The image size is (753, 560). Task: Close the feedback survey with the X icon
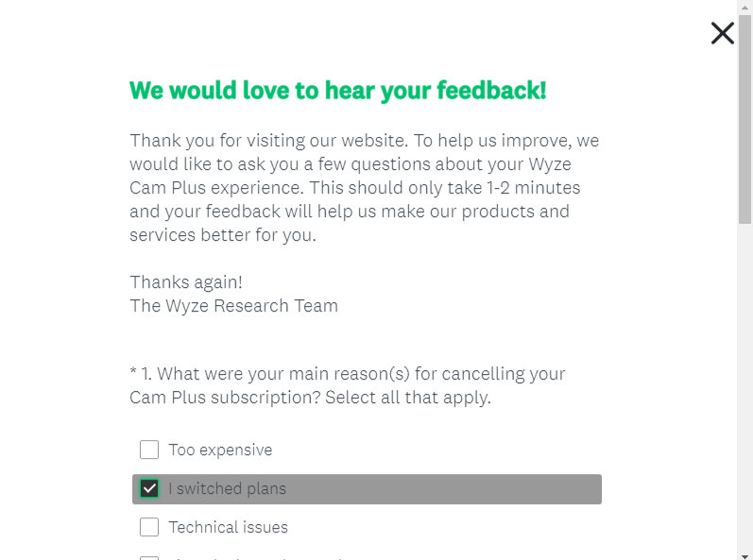[723, 34]
